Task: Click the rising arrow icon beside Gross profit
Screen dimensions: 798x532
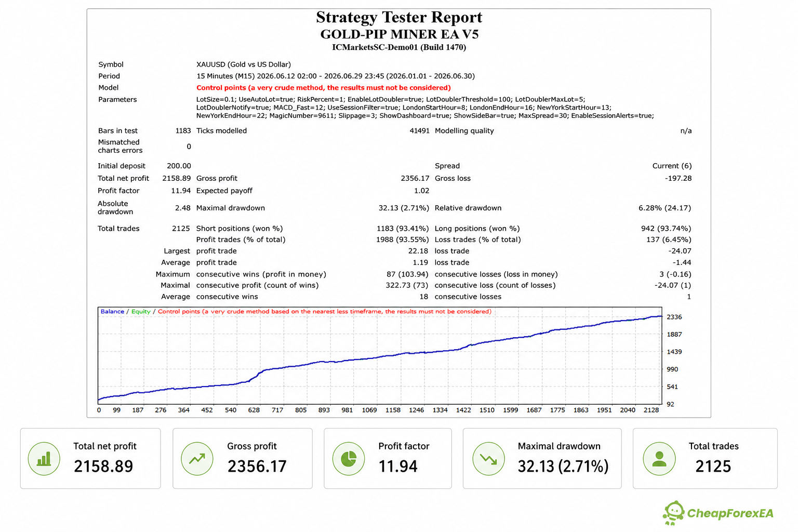Action: click(x=197, y=459)
